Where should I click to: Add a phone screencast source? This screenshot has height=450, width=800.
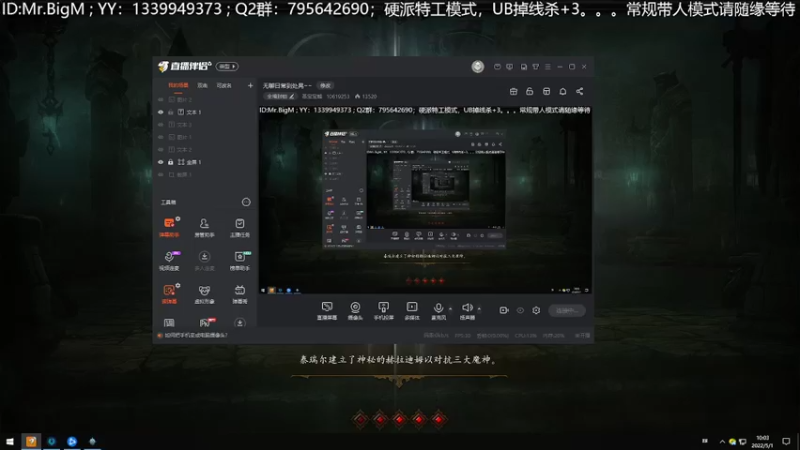click(x=383, y=310)
